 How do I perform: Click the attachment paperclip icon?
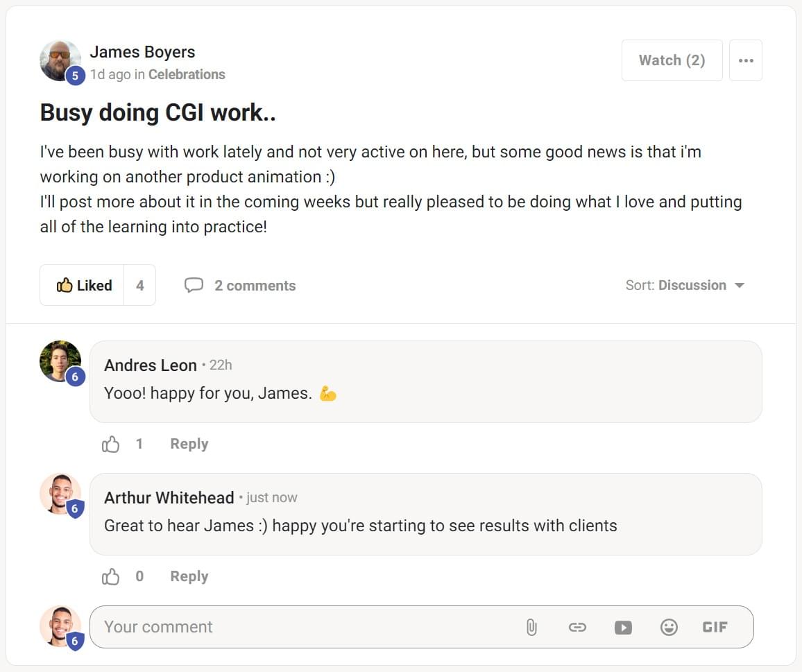click(531, 627)
